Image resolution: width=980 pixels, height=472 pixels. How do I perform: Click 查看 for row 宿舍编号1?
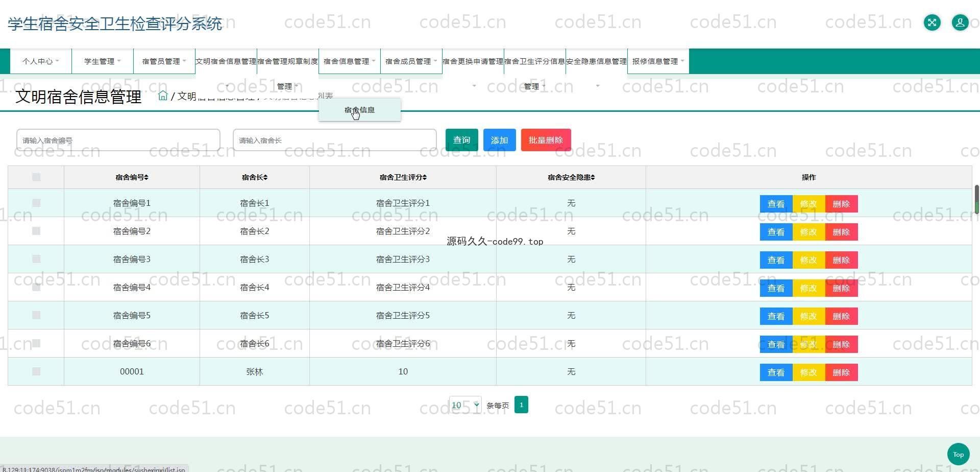click(x=776, y=204)
